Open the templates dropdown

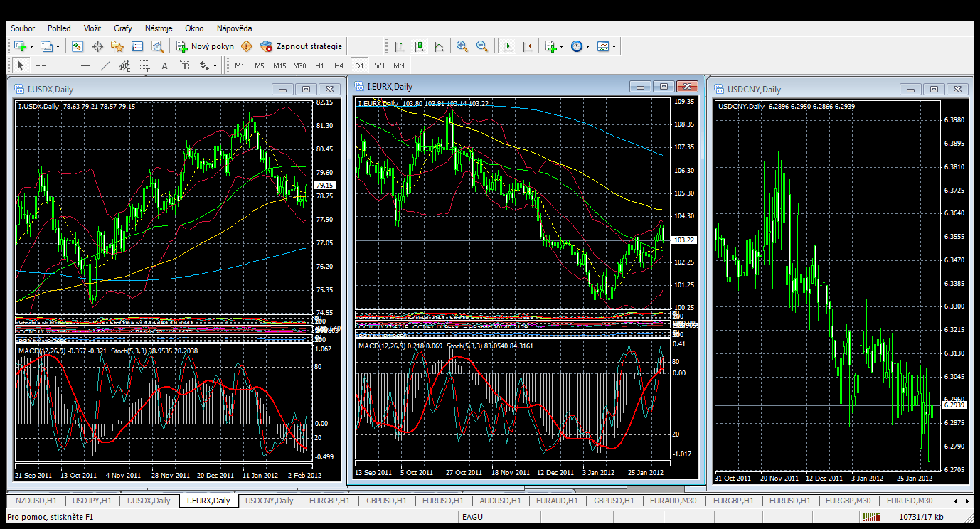tap(614, 47)
